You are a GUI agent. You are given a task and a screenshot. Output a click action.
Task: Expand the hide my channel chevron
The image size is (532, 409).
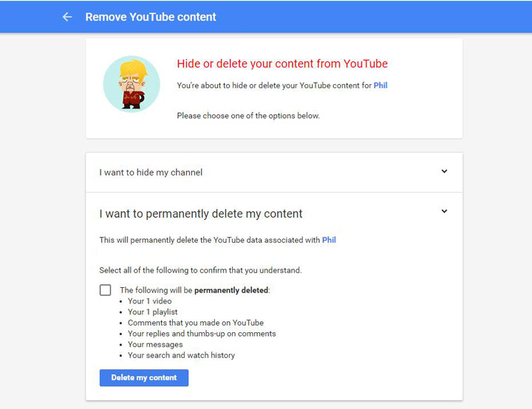[x=444, y=171]
